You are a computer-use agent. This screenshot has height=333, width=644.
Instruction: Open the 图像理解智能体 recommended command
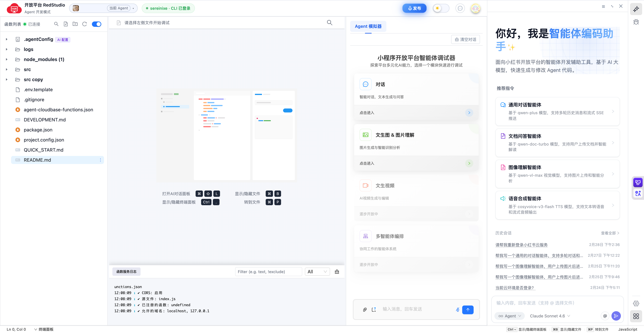coord(557,174)
